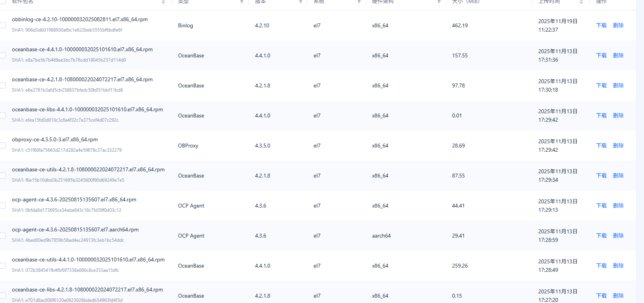Sort by upload time column arrows
644x303 pixels.
coord(581,2)
